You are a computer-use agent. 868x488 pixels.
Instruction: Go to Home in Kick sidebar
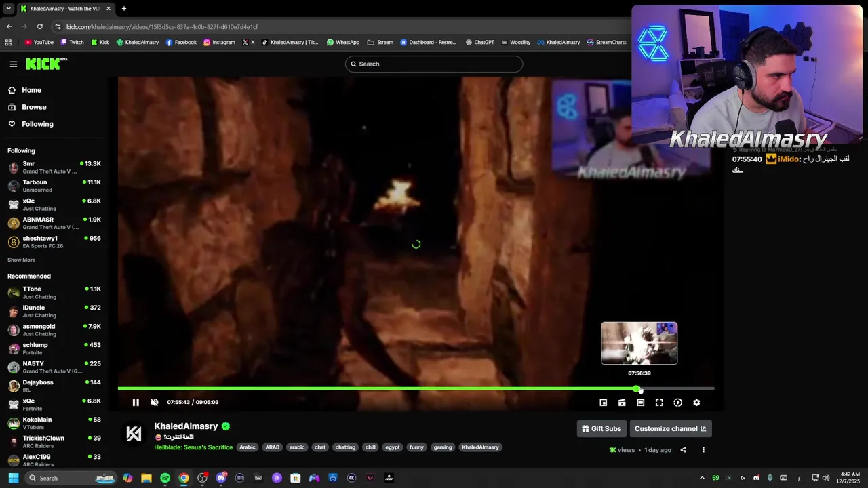click(54, 90)
